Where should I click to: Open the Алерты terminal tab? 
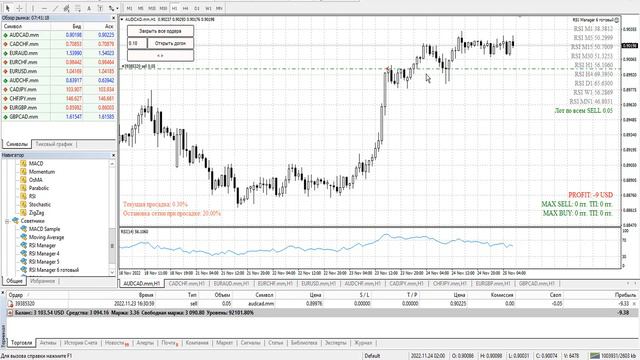tap(145, 343)
